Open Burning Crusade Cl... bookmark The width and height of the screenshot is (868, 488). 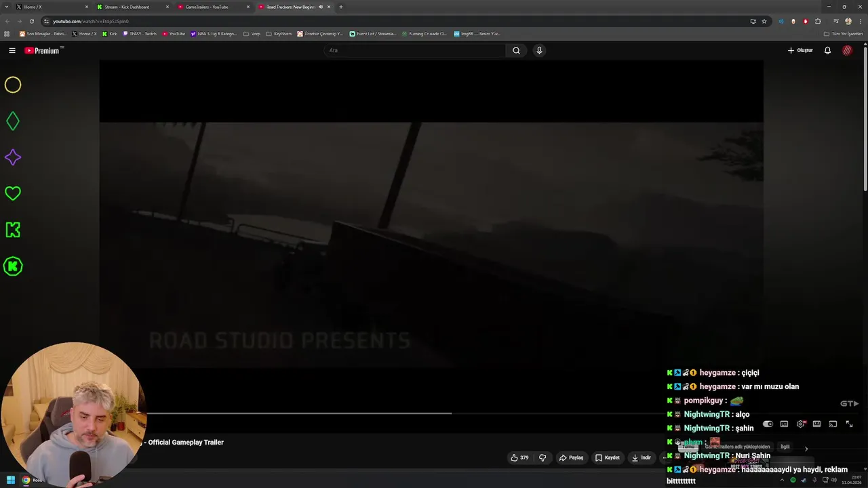pos(424,33)
